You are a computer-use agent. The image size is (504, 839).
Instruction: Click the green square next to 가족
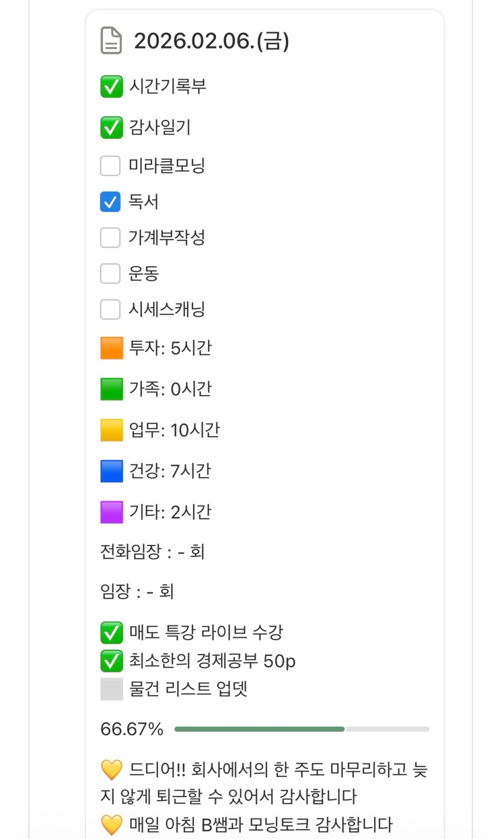pyautogui.click(x=111, y=389)
